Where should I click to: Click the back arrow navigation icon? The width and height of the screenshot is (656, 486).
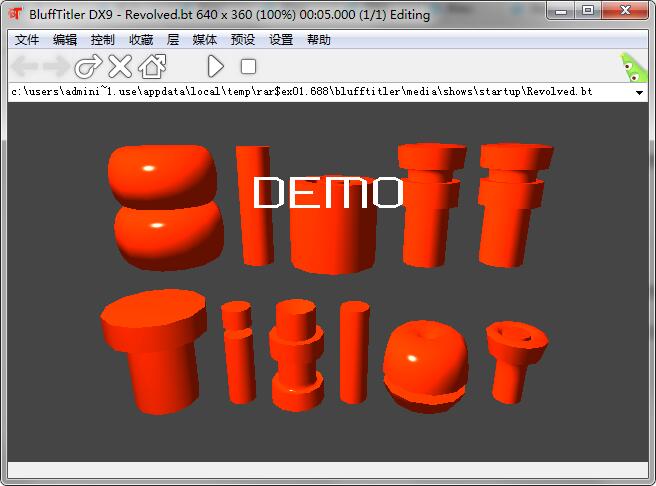click(x=25, y=66)
